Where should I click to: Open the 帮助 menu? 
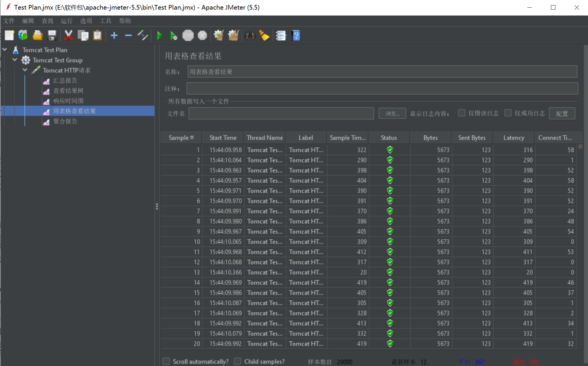tap(125, 21)
